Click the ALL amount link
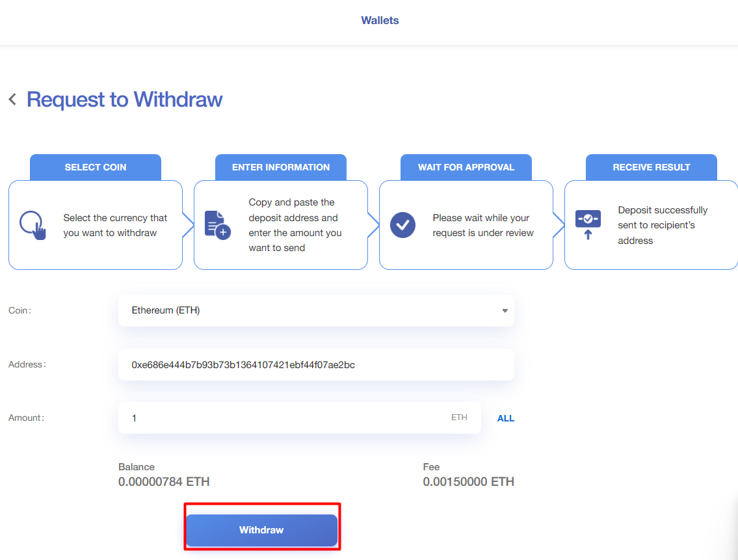This screenshot has width=738, height=560. point(505,418)
